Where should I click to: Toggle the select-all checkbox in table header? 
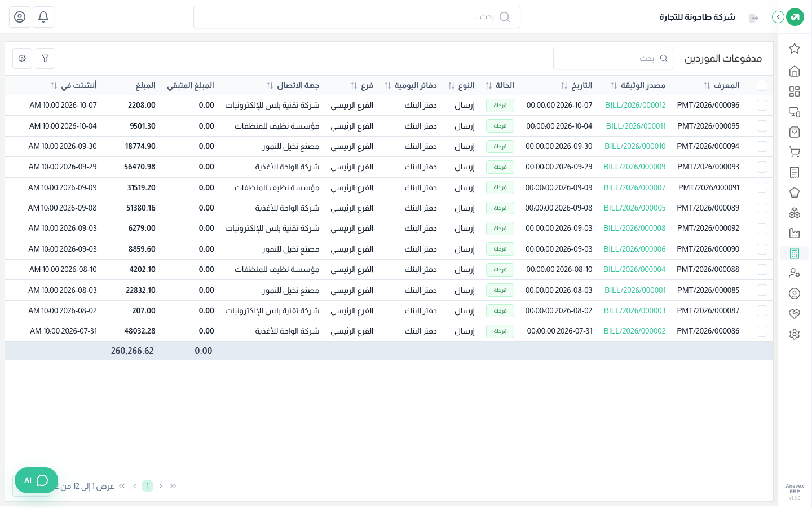762,85
